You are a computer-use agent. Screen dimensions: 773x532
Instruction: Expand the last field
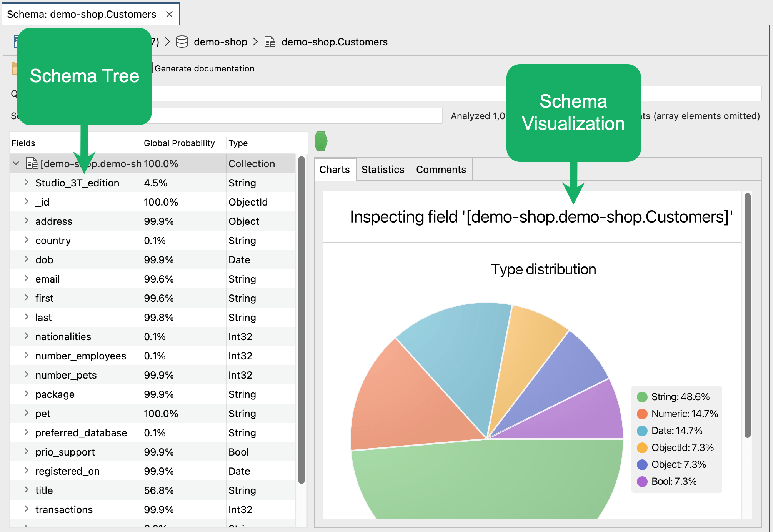[x=26, y=317]
